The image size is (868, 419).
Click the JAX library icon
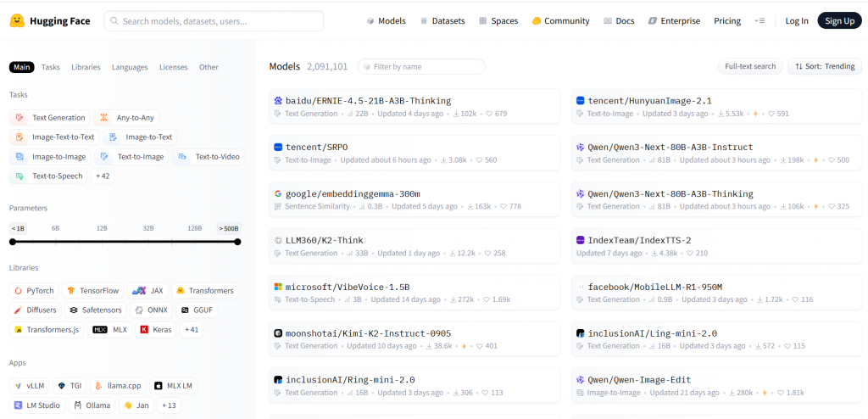(139, 291)
